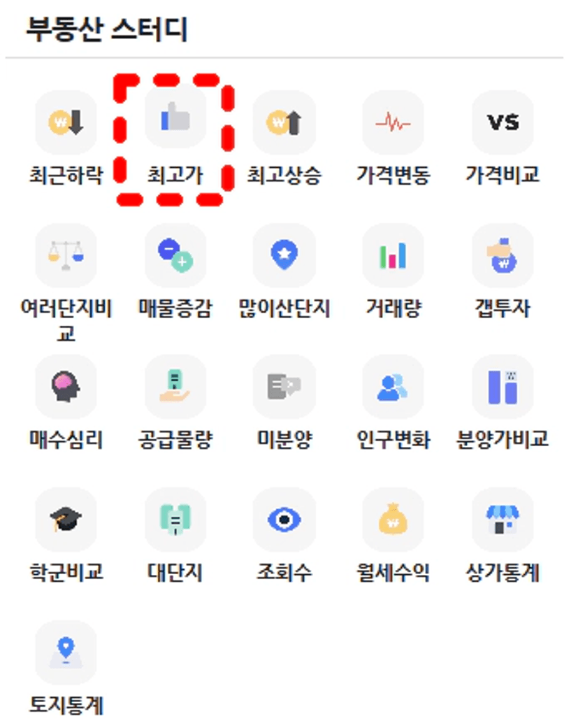This screenshot has width=578, height=728.
Task: Open the 미분양 gray documents icon
Action: pos(284,387)
